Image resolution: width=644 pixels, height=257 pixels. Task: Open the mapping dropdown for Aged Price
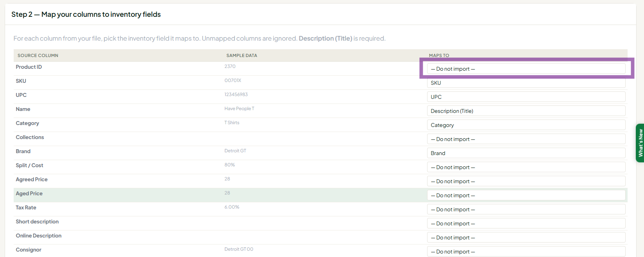(x=526, y=195)
